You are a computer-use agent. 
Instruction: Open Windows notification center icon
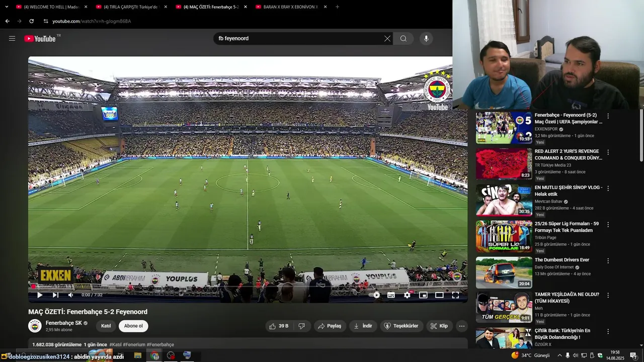633,355
